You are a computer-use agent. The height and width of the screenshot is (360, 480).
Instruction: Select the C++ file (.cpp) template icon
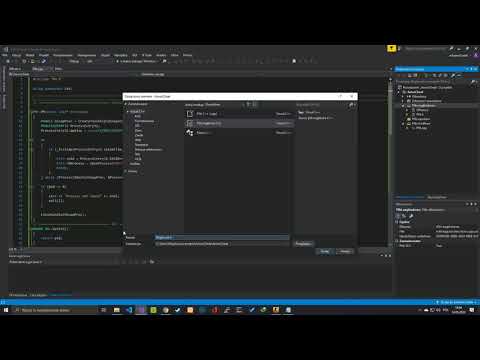[x=190, y=114]
